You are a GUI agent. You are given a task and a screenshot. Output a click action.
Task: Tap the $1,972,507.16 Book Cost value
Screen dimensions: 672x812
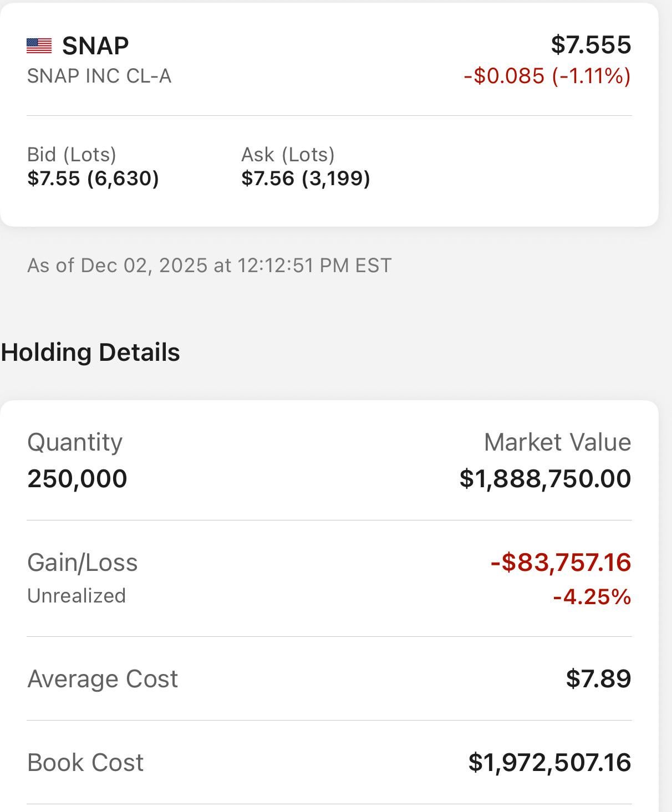tap(549, 763)
